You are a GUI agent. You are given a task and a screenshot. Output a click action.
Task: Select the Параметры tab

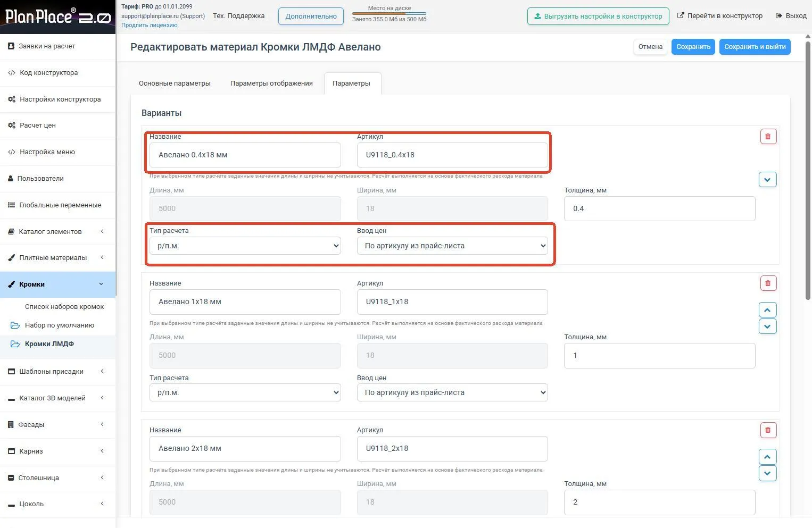point(351,83)
